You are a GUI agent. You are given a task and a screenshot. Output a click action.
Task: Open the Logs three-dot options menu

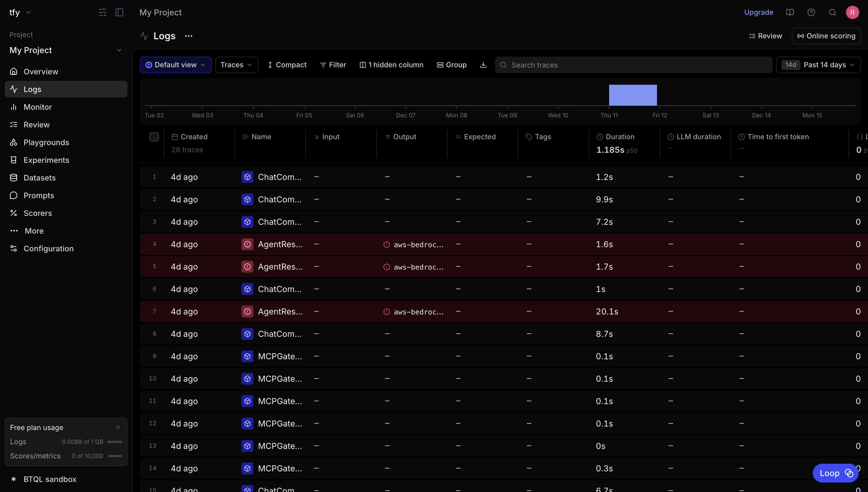(x=189, y=36)
